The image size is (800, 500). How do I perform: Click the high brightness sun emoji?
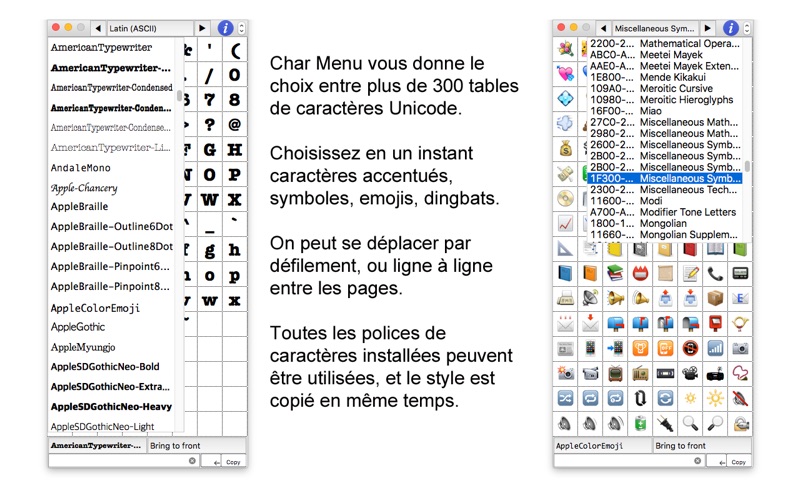715,398
